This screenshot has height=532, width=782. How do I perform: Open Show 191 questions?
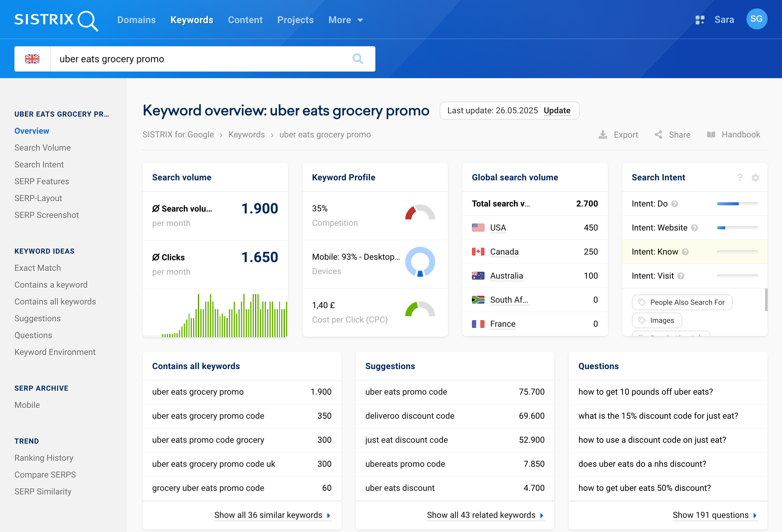pos(715,515)
